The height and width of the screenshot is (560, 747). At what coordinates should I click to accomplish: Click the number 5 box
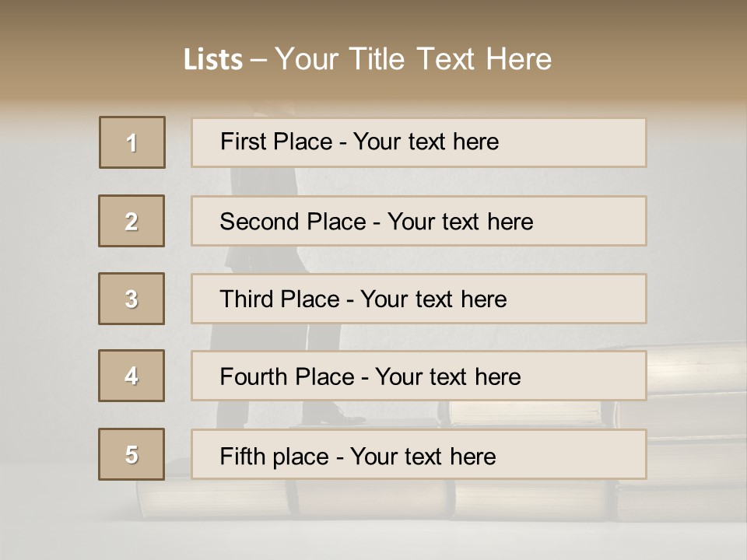tap(132, 454)
